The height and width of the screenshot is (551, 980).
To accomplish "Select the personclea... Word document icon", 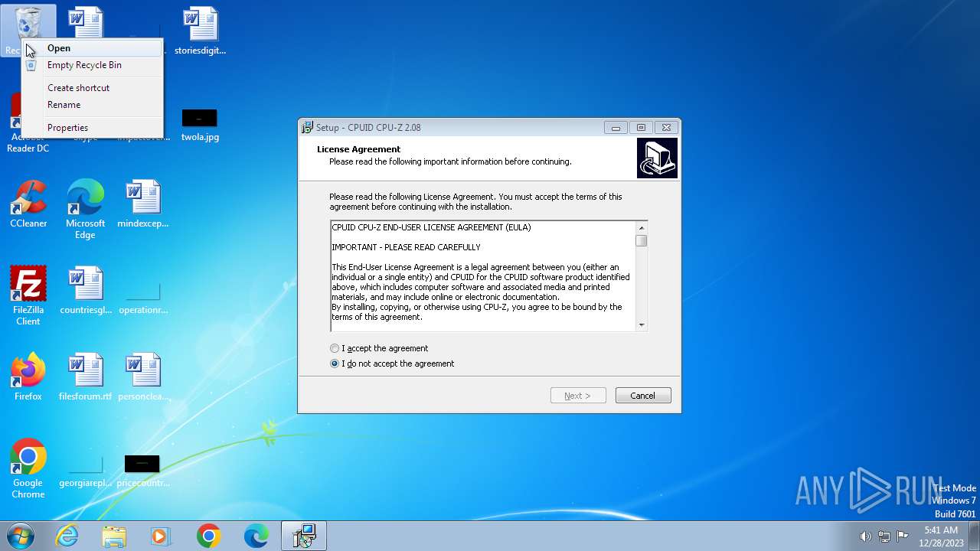I will point(143,377).
